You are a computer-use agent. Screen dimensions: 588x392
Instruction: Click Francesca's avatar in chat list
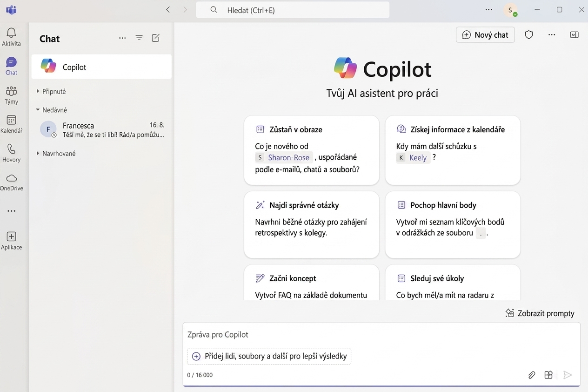(x=48, y=129)
